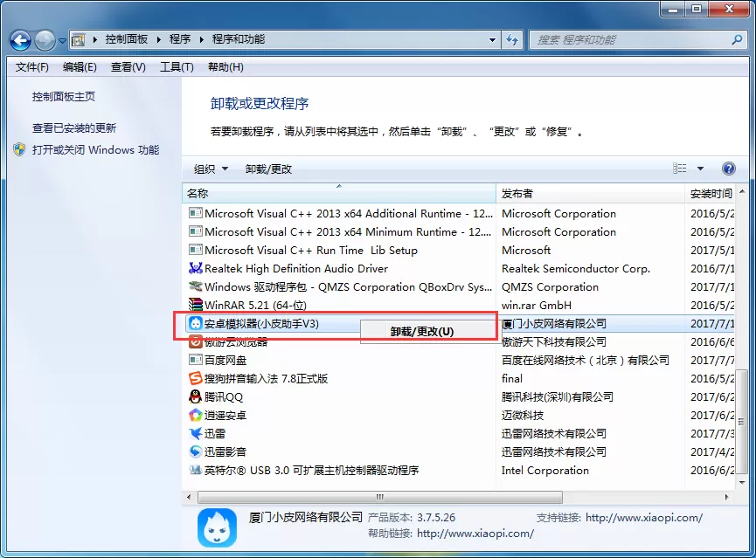This screenshot has height=558, width=756.
Task: Select Visual C++ 2013 x64 Minimum Runtime icon
Action: [195, 231]
